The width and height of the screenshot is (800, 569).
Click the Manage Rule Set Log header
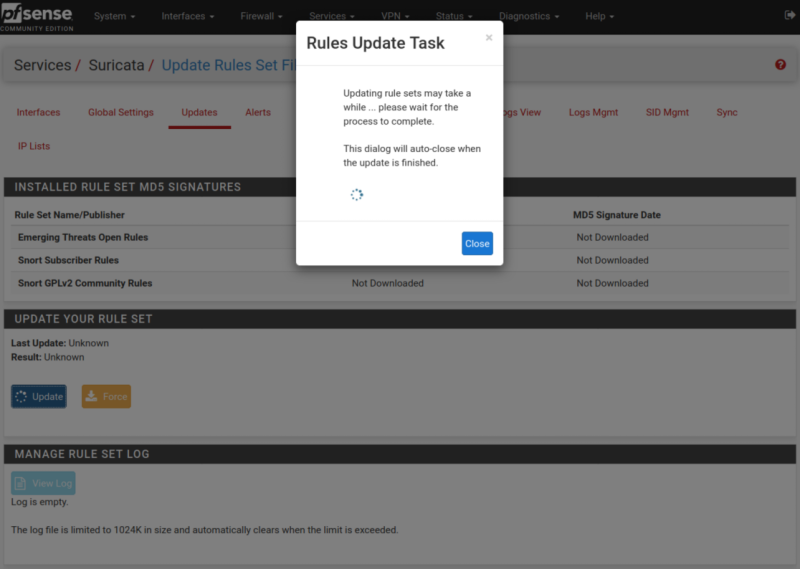pos(82,454)
